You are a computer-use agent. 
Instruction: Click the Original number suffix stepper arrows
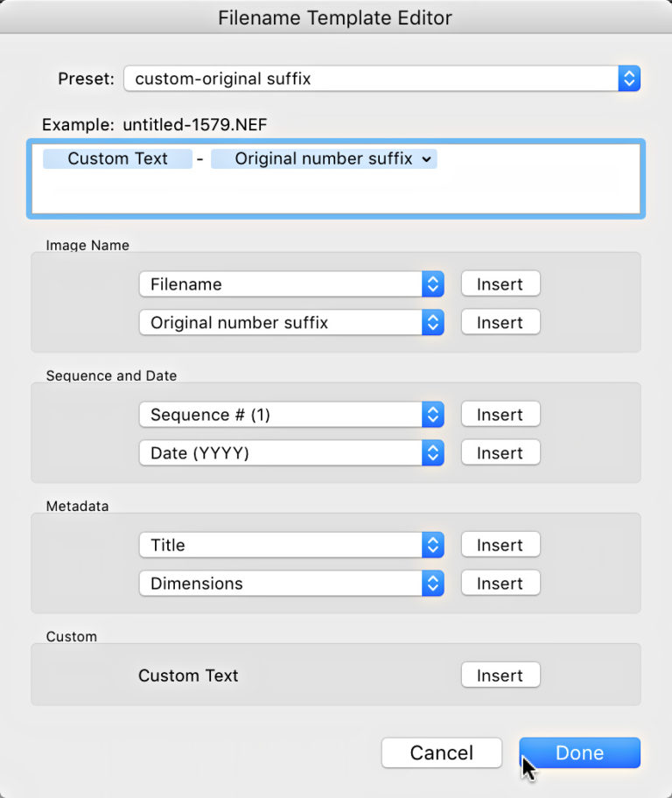click(433, 322)
